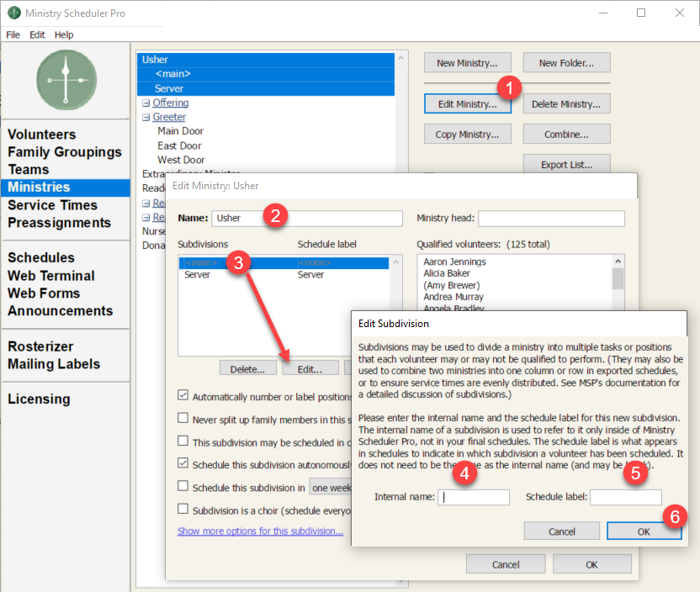This screenshot has height=592, width=700.
Task: Click Show more options for this subdivision link
Action: point(260,531)
